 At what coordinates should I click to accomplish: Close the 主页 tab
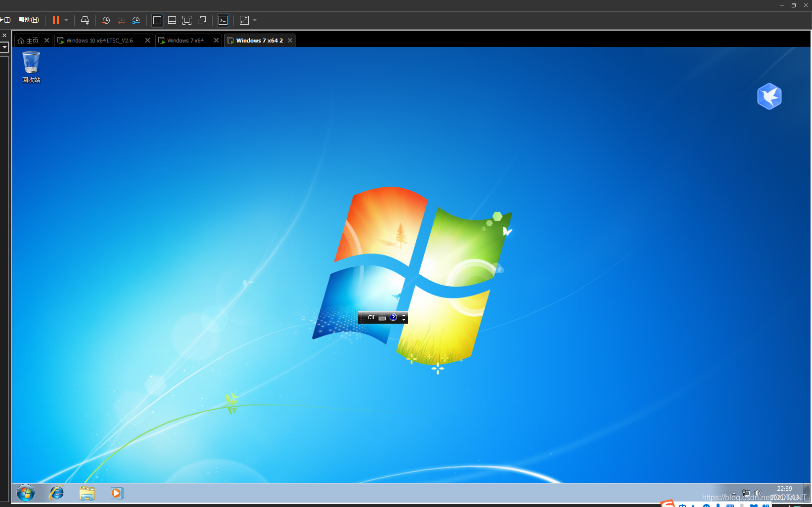[x=46, y=41]
